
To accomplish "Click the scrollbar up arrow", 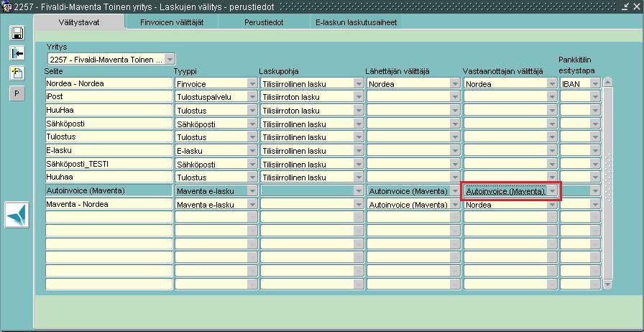I will point(607,82).
